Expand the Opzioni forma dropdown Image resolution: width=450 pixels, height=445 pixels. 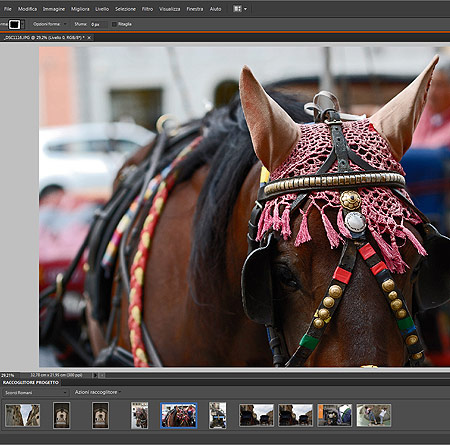pyautogui.click(x=50, y=24)
